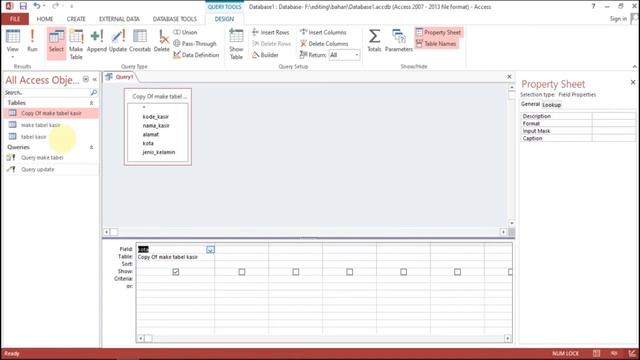Open query Parameters dialog
The image size is (640, 360).
coord(399,40)
